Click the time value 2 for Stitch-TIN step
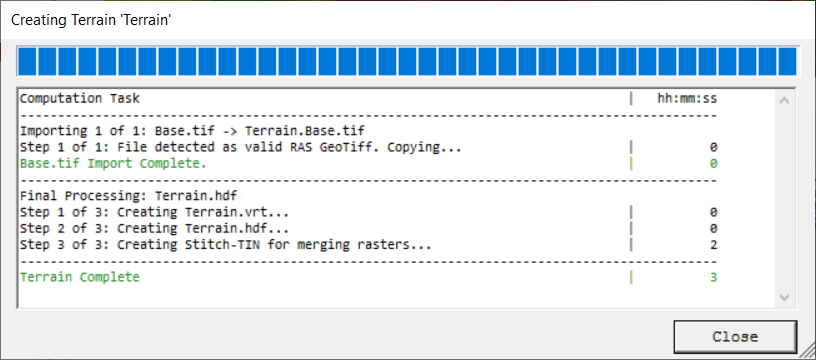The height and width of the screenshot is (360, 816). pyautogui.click(x=713, y=245)
